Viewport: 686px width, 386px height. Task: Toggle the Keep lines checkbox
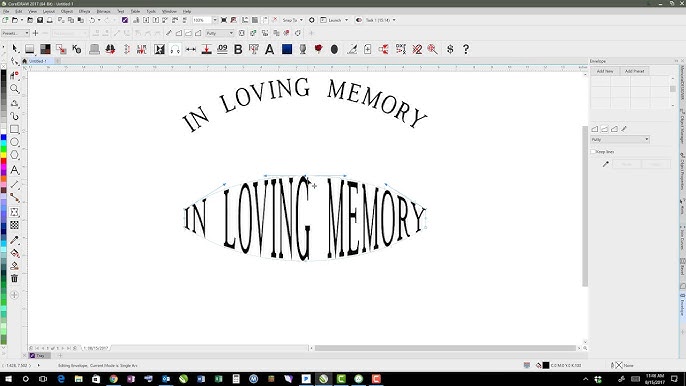[593, 151]
